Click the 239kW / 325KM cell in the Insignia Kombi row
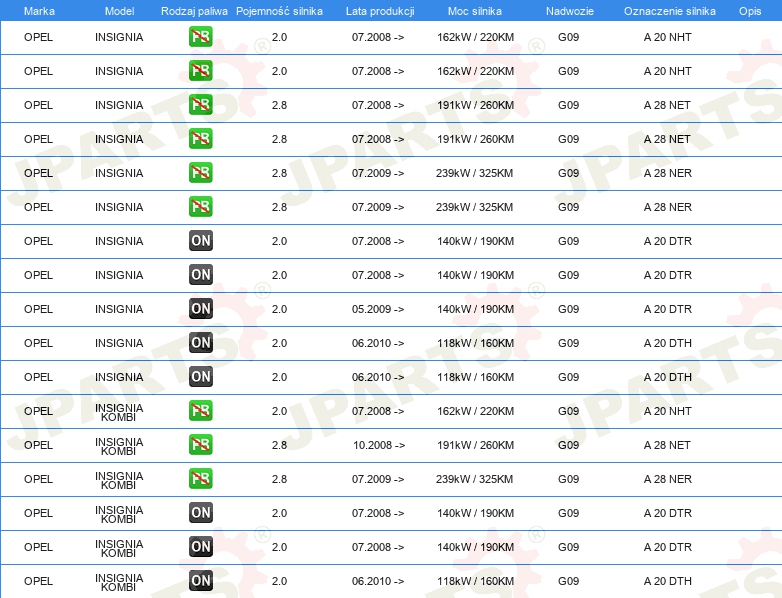Screen dimensions: 782x598 [474, 479]
